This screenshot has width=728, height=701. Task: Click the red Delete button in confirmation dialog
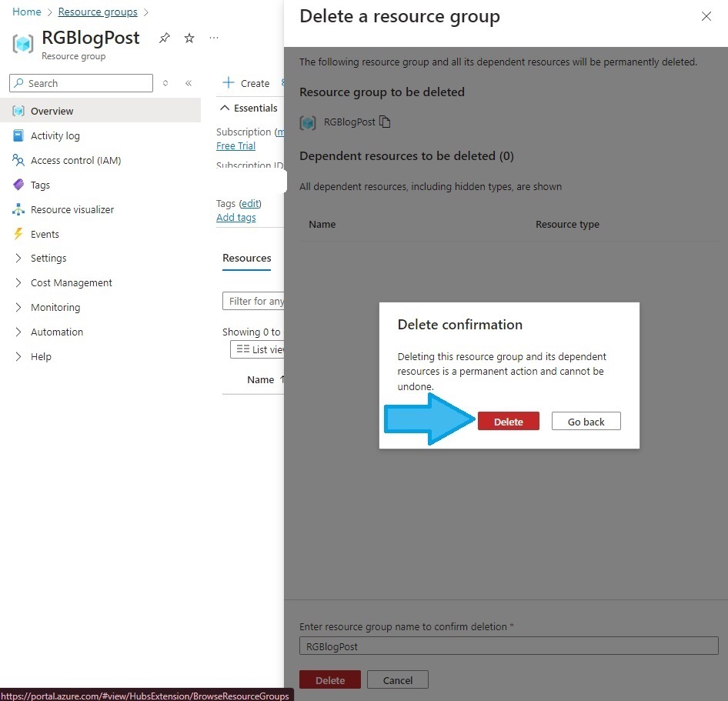click(x=509, y=421)
